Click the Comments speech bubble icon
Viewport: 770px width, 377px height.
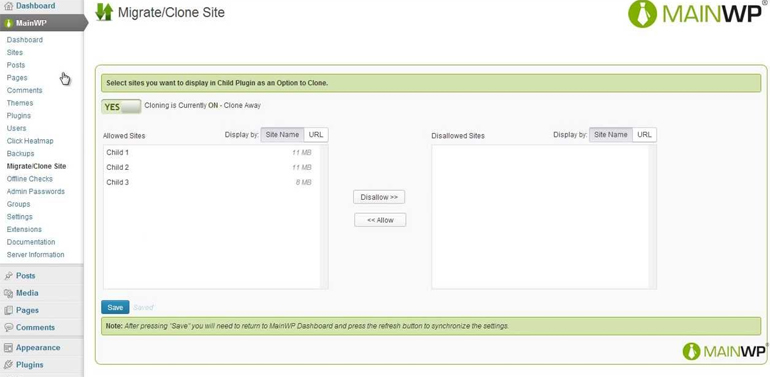(x=8, y=327)
